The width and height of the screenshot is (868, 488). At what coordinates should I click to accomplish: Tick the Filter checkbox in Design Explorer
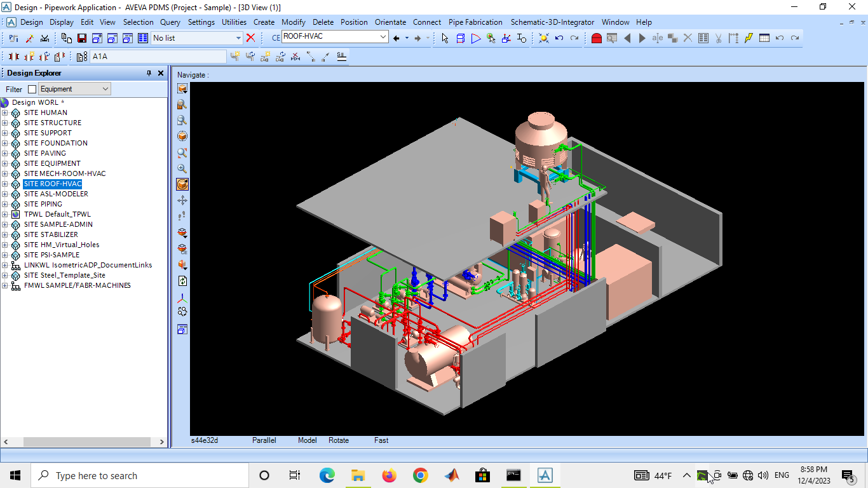[32, 90]
